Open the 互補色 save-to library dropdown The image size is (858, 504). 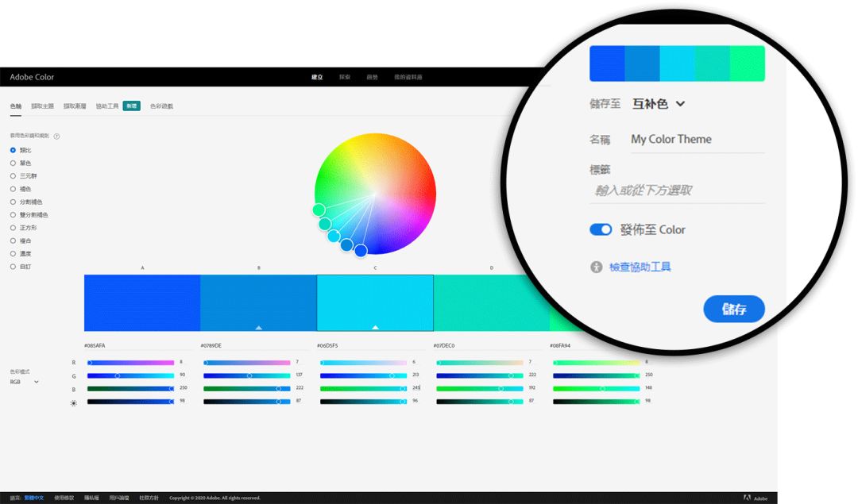point(659,104)
